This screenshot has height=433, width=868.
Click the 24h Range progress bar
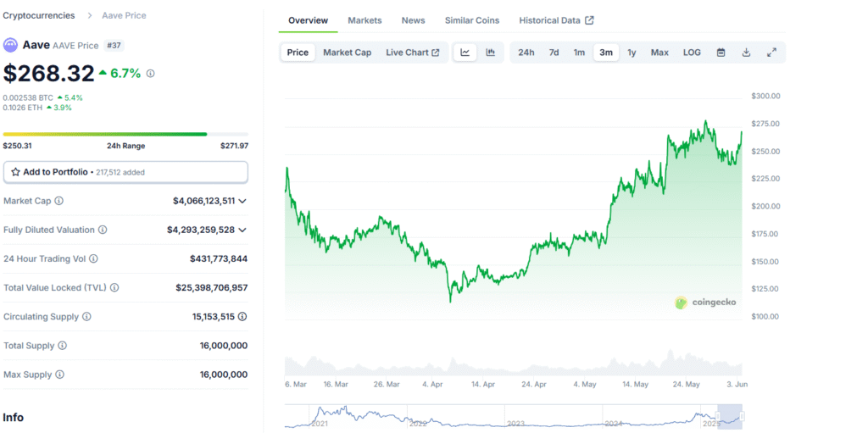pos(125,134)
